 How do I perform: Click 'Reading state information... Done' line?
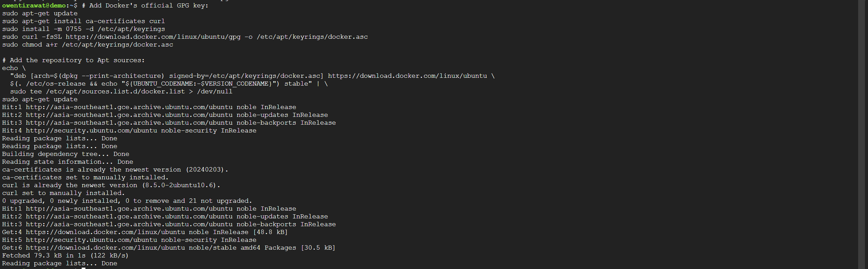[x=67, y=162]
